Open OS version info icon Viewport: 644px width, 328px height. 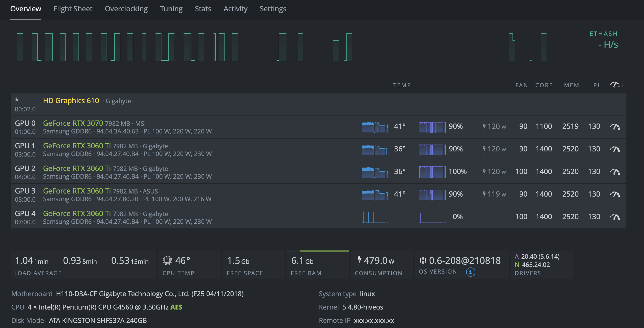point(470,272)
